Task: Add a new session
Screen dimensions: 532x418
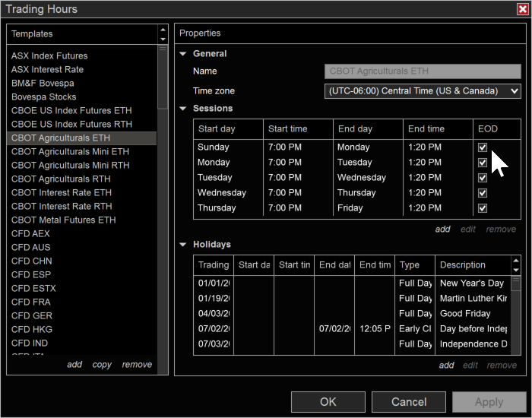Action: (x=443, y=230)
